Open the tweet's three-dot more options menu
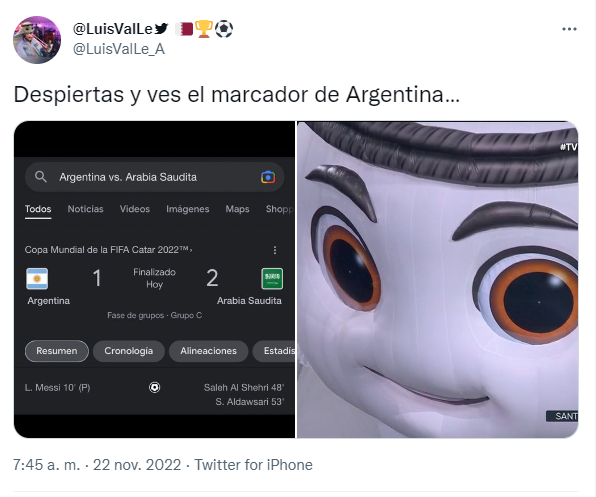 (569, 29)
